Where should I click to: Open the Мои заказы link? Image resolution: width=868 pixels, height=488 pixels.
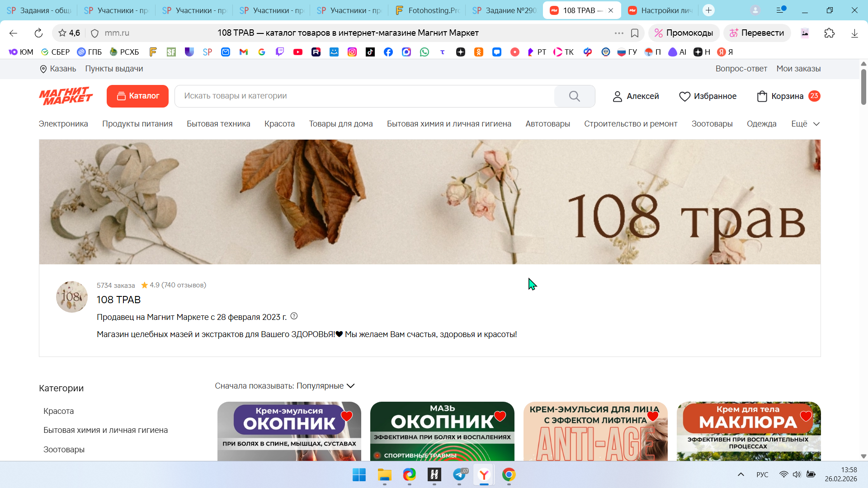pos(798,69)
